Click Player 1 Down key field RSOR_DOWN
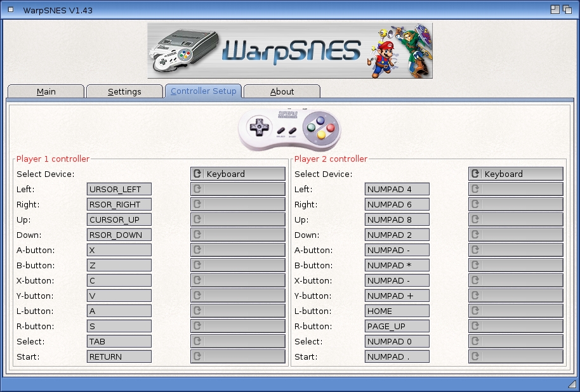 119,235
